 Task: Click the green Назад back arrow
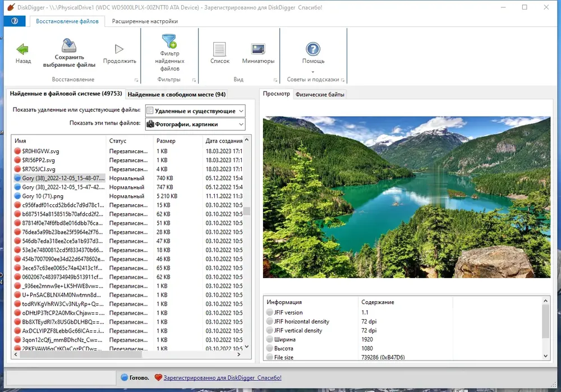point(22,49)
